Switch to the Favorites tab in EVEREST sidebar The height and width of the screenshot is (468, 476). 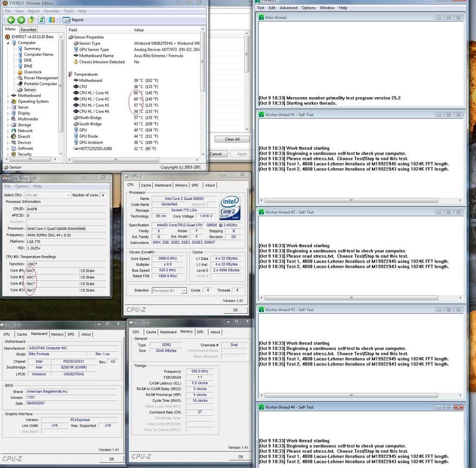coord(28,29)
